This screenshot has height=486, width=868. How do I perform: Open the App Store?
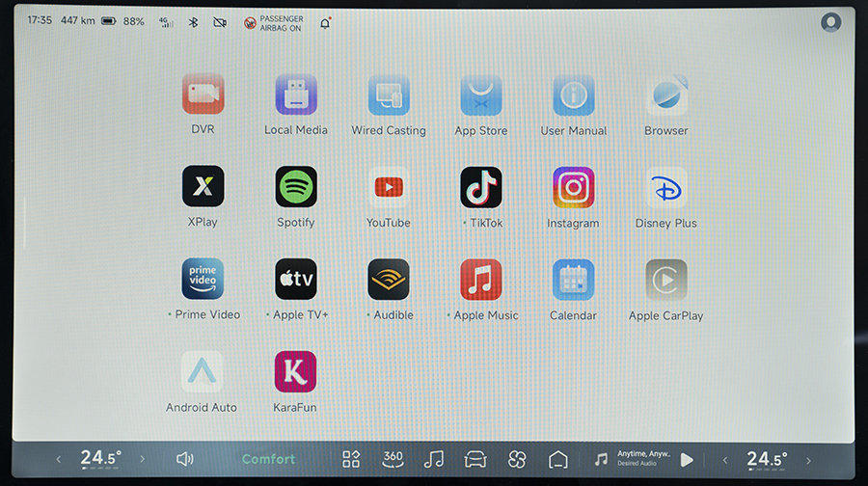point(480,94)
